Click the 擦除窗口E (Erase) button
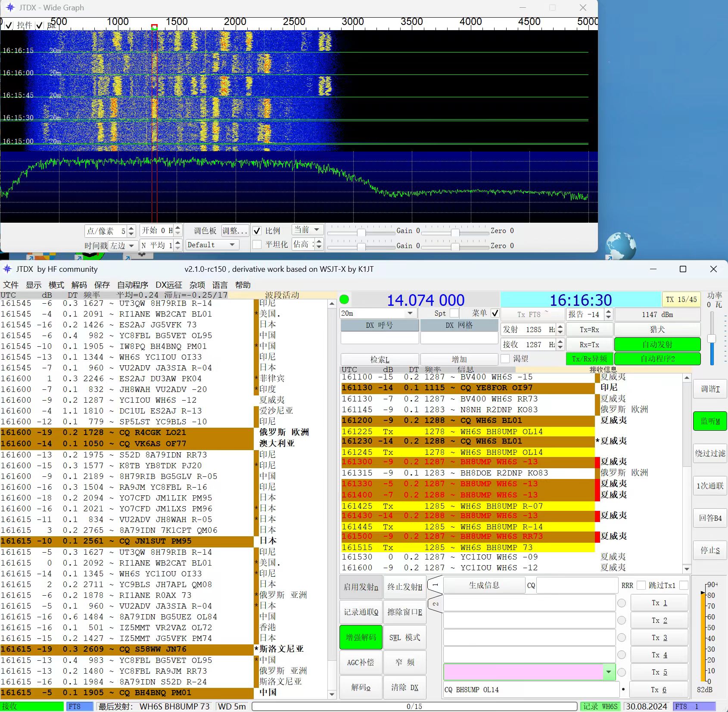The image size is (728, 712). coord(405,612)
